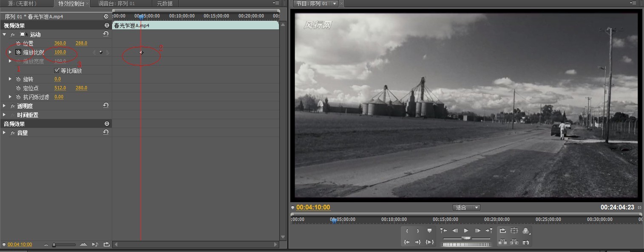
Task: Switch to the 元数据 tab
Action: (x=165, y=3)
